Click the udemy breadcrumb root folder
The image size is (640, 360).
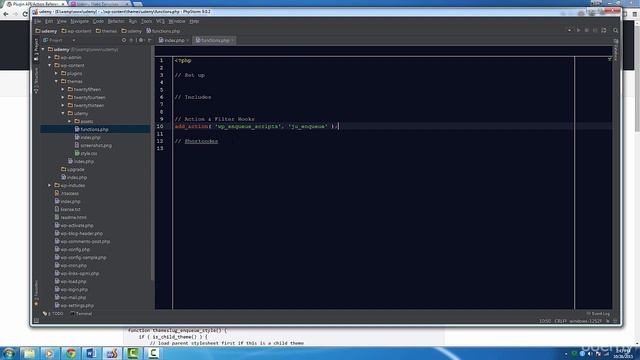pyautogui.click(x=46, y=31)
